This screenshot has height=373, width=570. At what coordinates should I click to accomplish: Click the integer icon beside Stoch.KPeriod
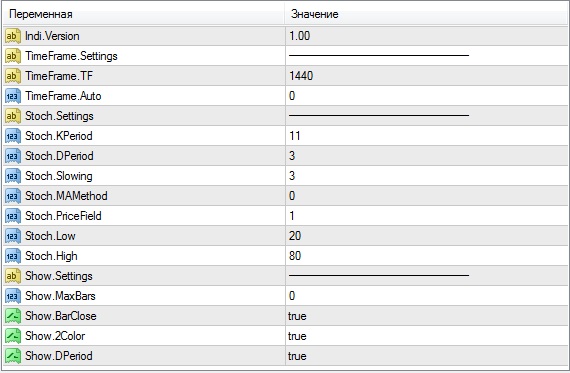(13, 136)
